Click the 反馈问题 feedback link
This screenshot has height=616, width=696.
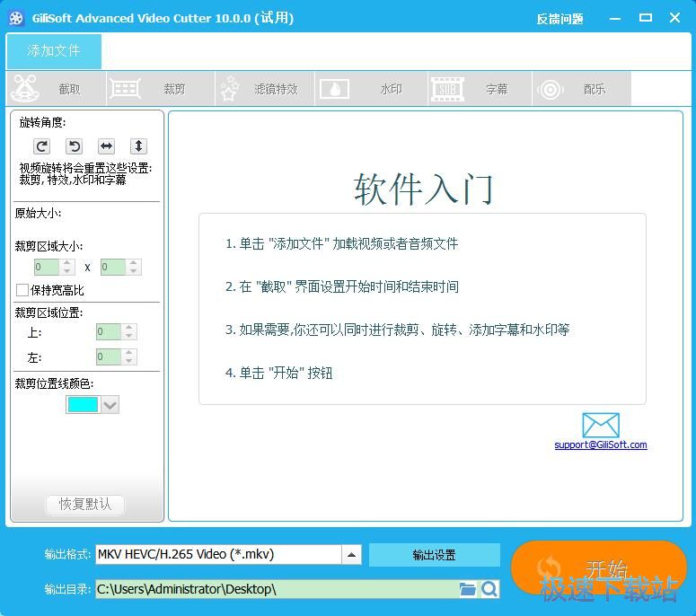[x=559, y=19]
